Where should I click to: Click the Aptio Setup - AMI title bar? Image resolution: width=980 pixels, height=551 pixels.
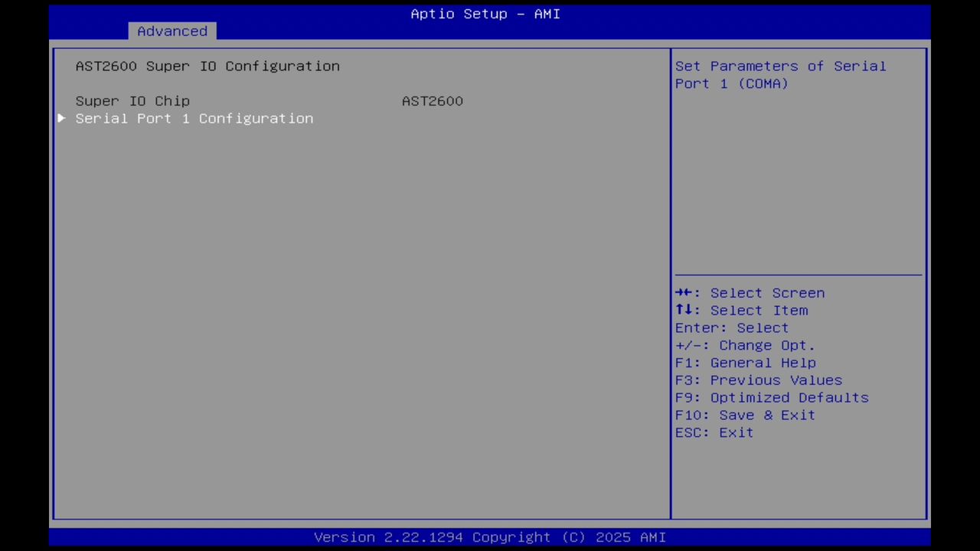(x=485, y=13)
